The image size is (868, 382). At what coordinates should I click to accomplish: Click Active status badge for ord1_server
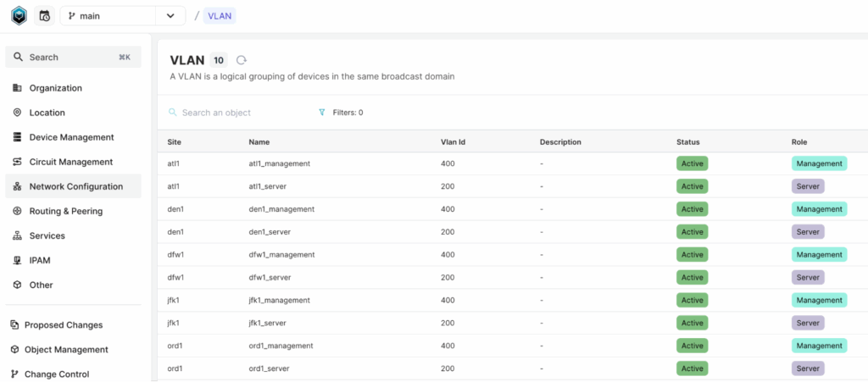692,368
